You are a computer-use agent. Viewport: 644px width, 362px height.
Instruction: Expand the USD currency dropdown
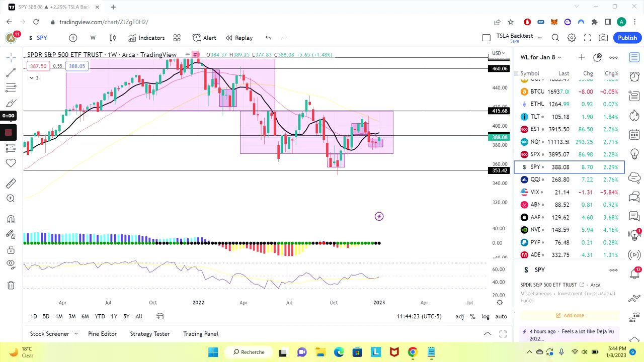tap(498, 53)
